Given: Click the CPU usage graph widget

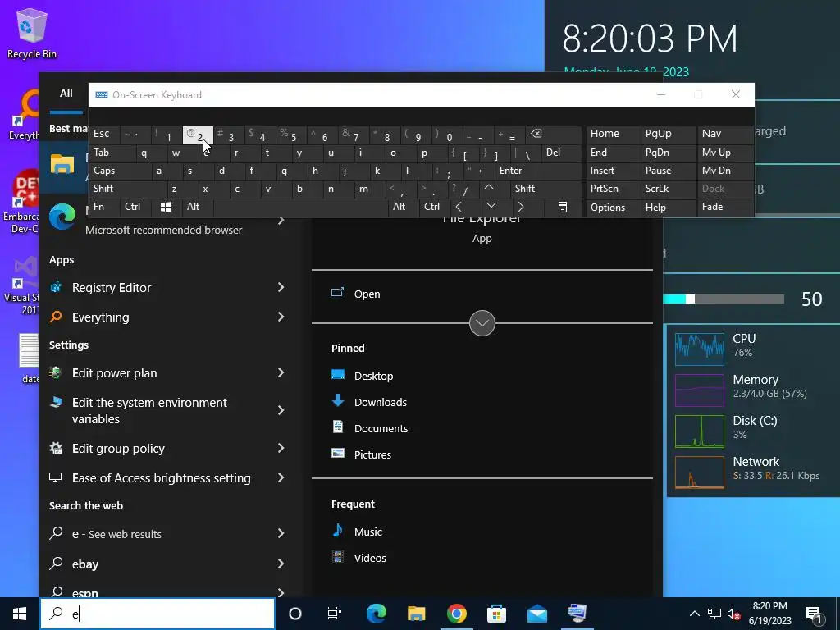Looking at the screenshot, I should pos(700,349).
